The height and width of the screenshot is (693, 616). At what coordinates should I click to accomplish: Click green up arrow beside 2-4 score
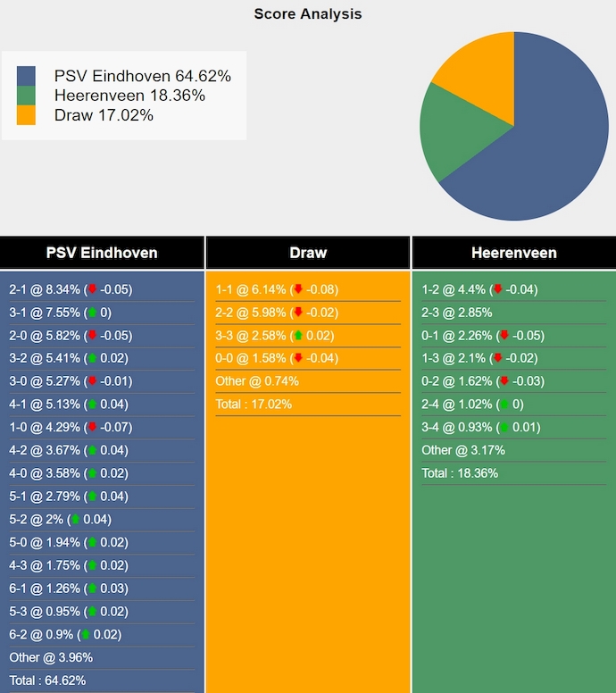[x=504, y=405]
